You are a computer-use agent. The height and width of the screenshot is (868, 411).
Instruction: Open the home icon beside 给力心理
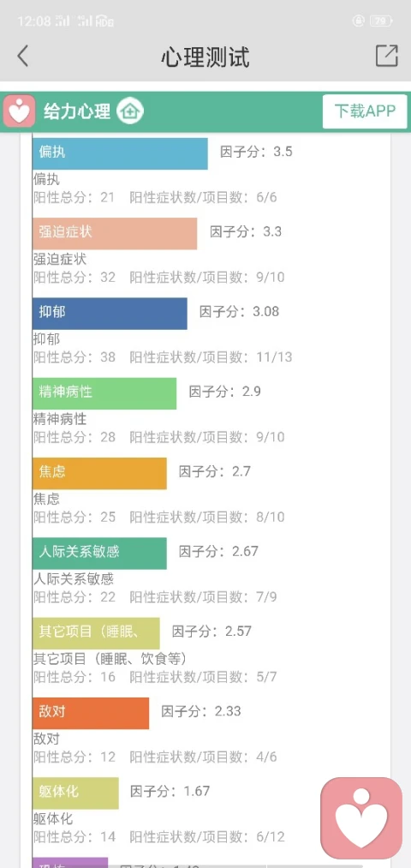pyautogui.click(x=130, y=111)
